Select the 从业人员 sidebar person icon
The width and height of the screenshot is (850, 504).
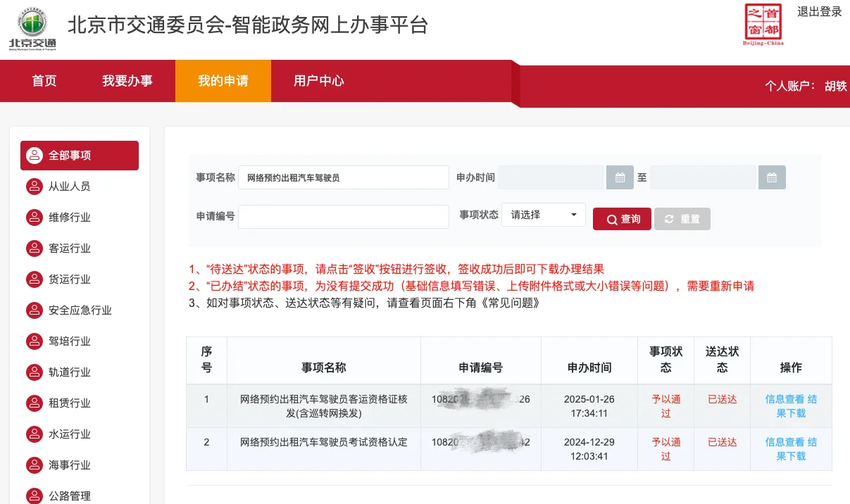pyautogui.click(x=35, y=187)
